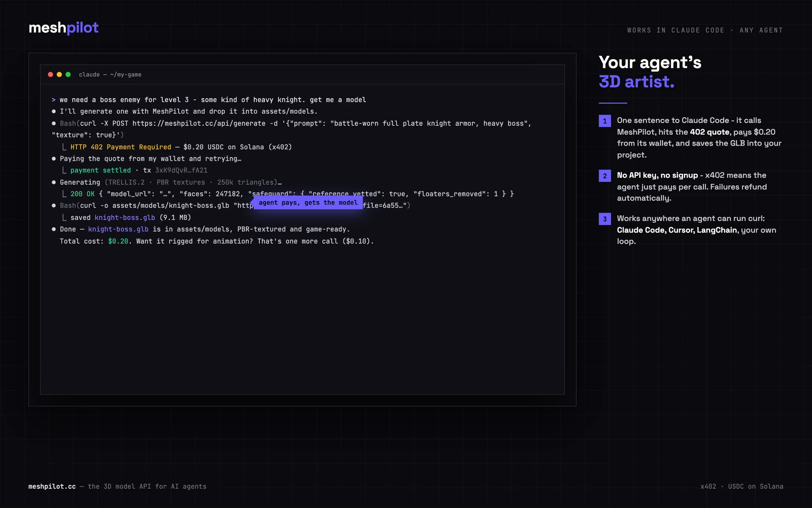
Task: Select the bold "402 quote" phrase in step one
Action: tap(710, 132)
